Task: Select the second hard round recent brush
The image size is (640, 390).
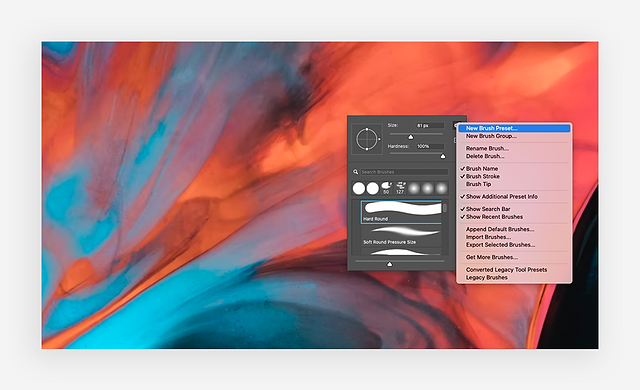Action: point(372,188)
